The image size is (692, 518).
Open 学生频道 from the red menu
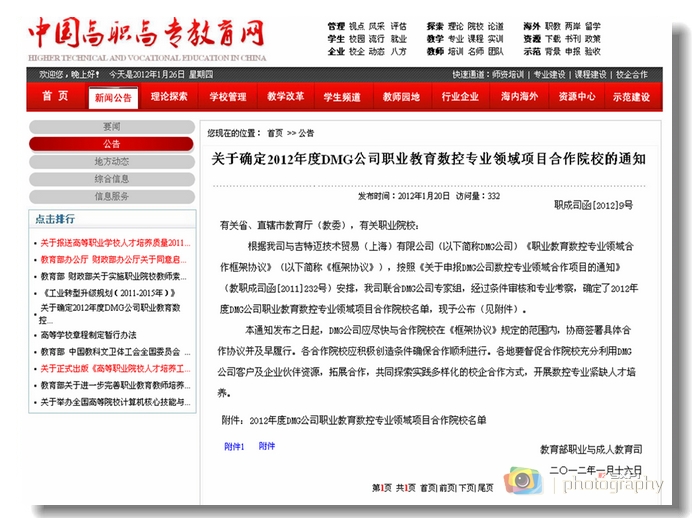point(343,97)
